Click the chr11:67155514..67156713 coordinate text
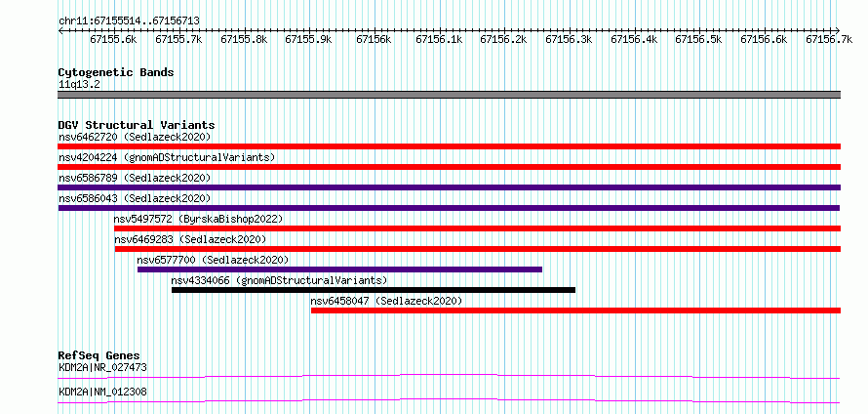The image size is (868, 414). coord(129,21)
